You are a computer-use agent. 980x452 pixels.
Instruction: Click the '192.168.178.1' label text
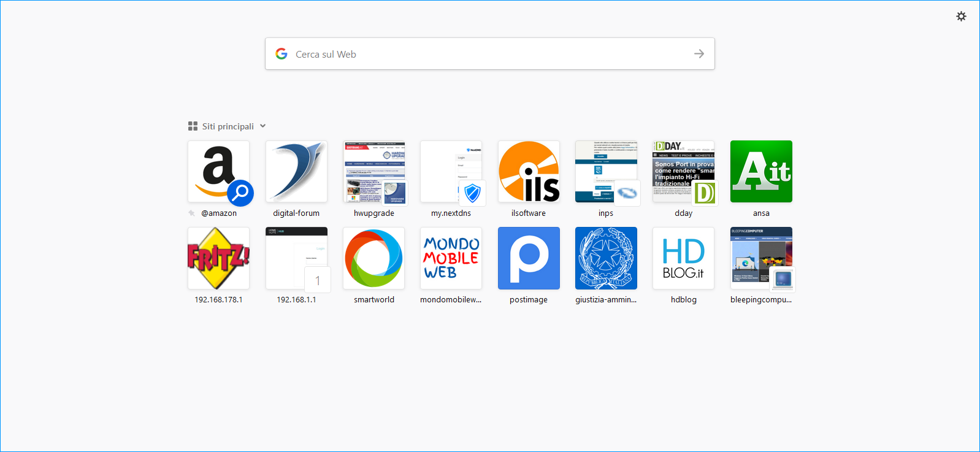[218, 299]
